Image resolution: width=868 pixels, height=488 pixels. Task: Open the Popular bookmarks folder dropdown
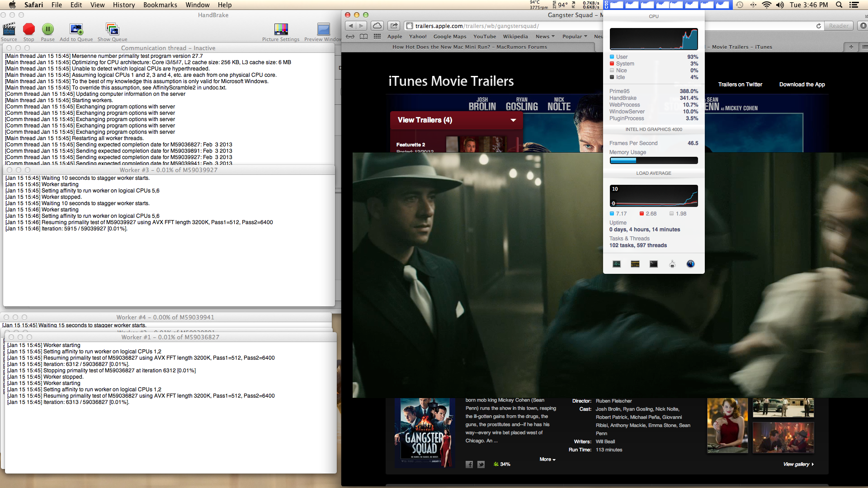(575, 37)
